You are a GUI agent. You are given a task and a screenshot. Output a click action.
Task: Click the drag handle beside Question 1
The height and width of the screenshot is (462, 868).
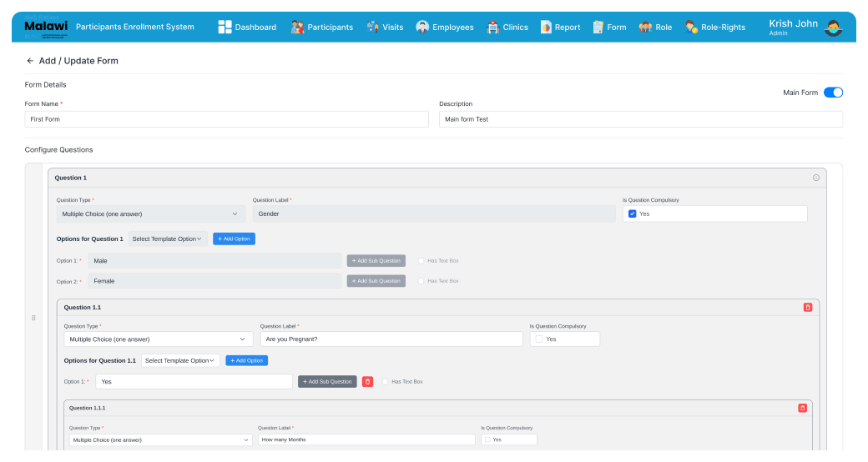pos(33,318)
